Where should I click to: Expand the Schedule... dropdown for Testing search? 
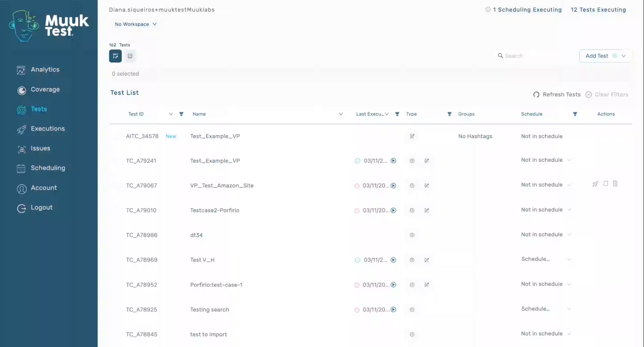click(x=569, y=309)
